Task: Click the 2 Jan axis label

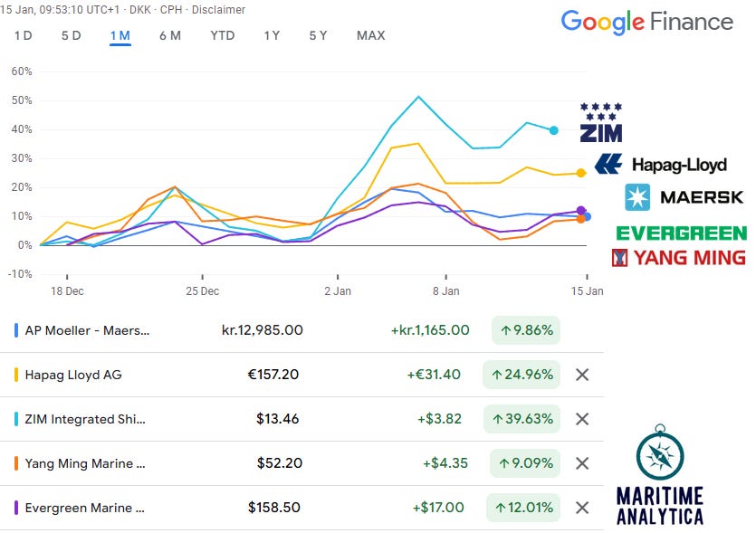Action: pyautogui.click(x=338, y=291)
